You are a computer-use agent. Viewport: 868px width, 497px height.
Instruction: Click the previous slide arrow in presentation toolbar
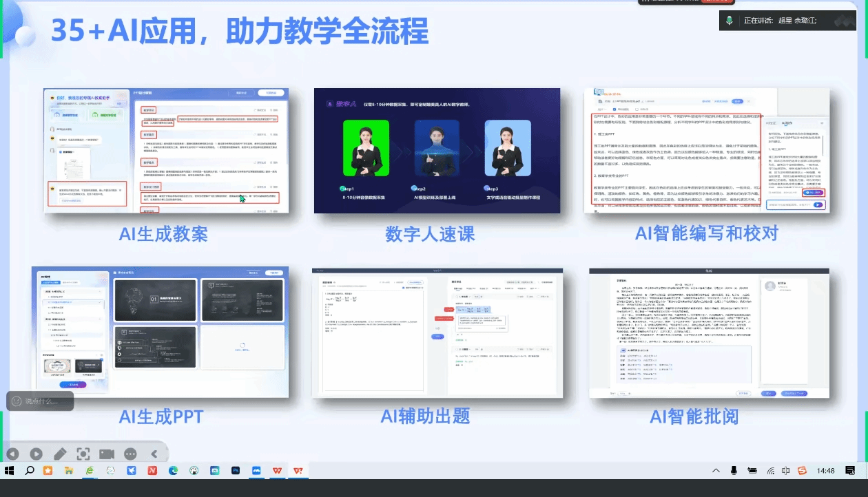12,454
